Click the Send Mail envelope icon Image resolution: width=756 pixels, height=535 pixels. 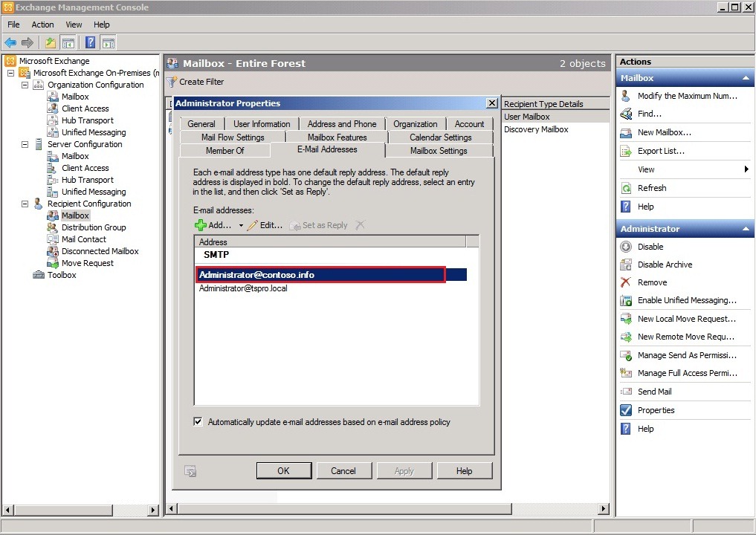point(626,392)
